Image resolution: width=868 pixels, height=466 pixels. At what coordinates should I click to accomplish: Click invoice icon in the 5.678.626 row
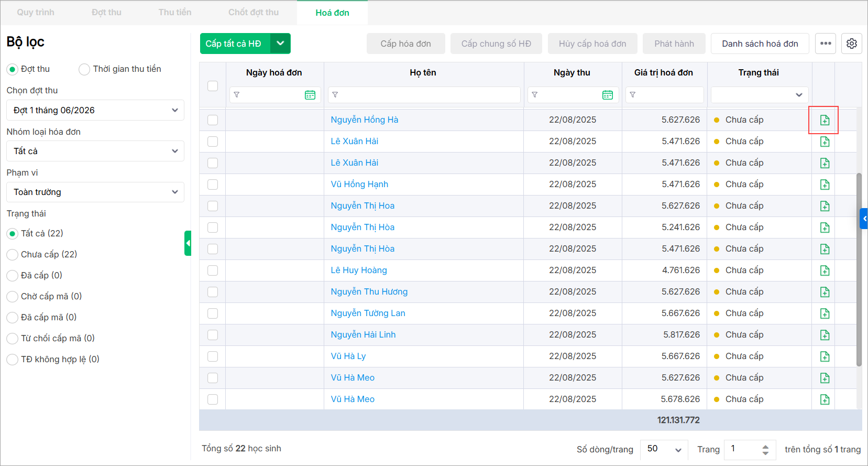coord(825,399)
